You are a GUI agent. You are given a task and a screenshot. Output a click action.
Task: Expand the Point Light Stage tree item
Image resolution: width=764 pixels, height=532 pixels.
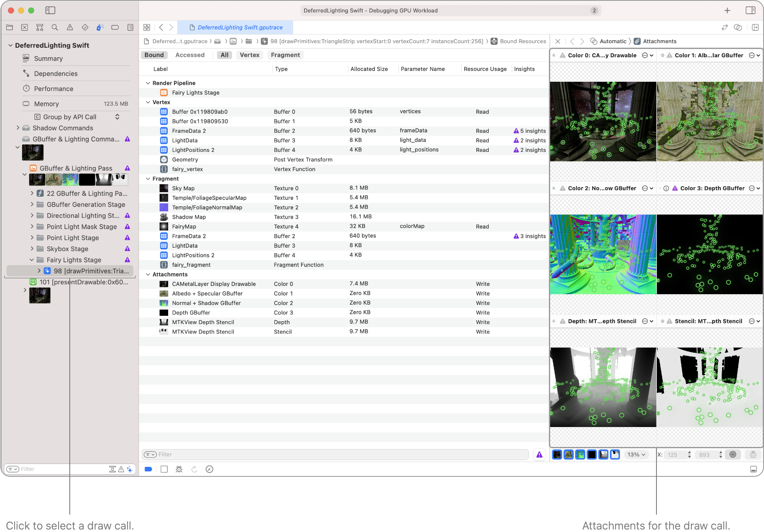(32, 237)
